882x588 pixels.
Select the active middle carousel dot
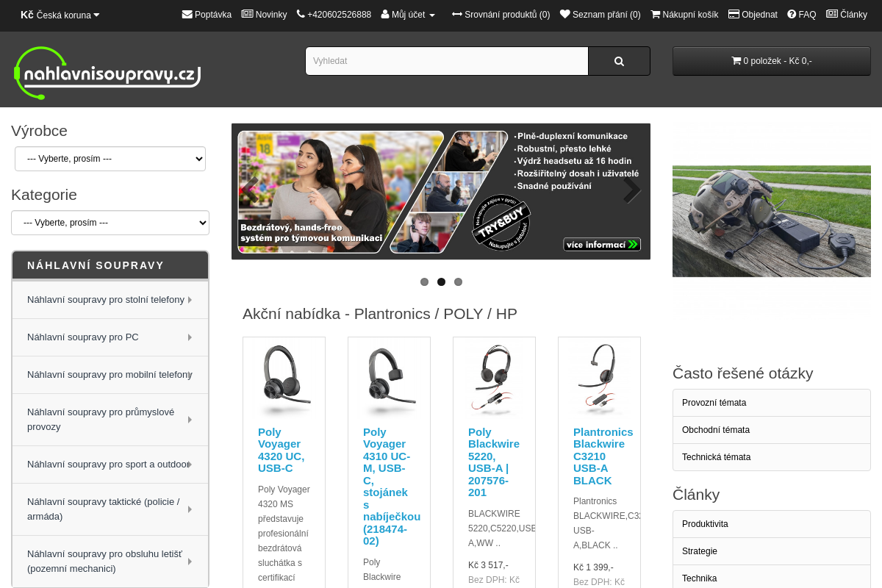pyautogui.click(x=441, y=282)
